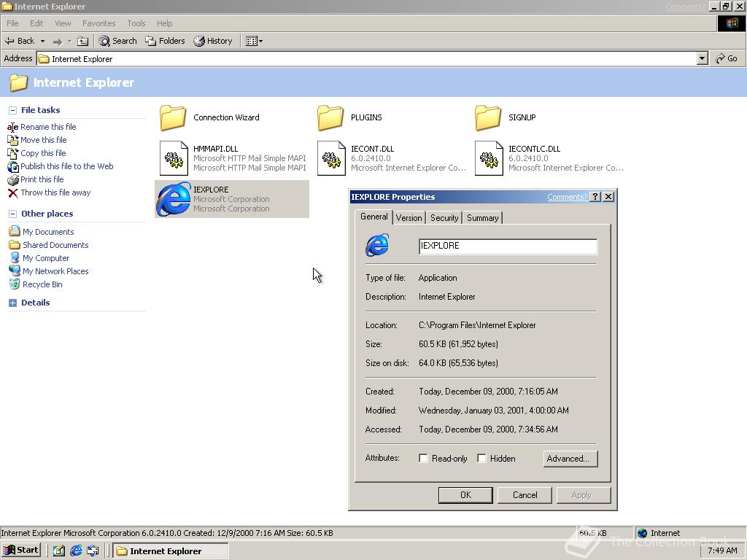Select the IECONTLC.DLL file icon
The width and height of the screenshot is (747, 560).
coord(489,158)
